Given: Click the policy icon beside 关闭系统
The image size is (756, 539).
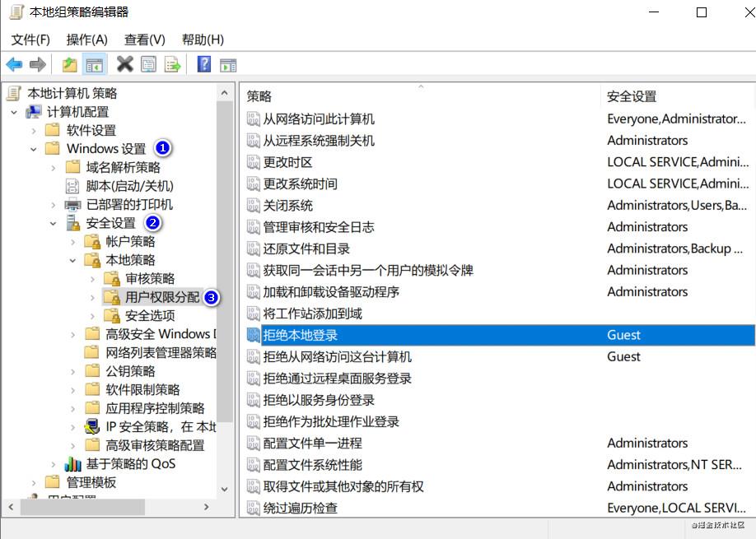Looking at the screenshot, I should pos(254,205).
